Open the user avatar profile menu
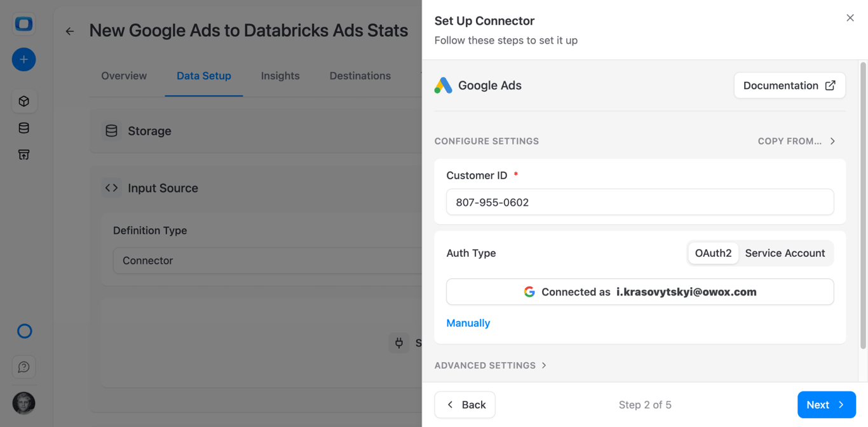 coord(24,403)
